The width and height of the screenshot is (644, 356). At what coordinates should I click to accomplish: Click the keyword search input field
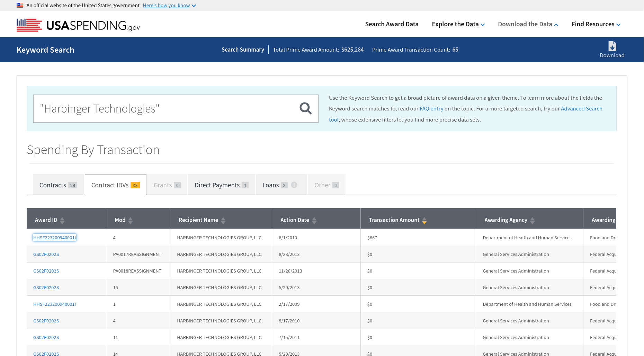(x=166, y=108)
